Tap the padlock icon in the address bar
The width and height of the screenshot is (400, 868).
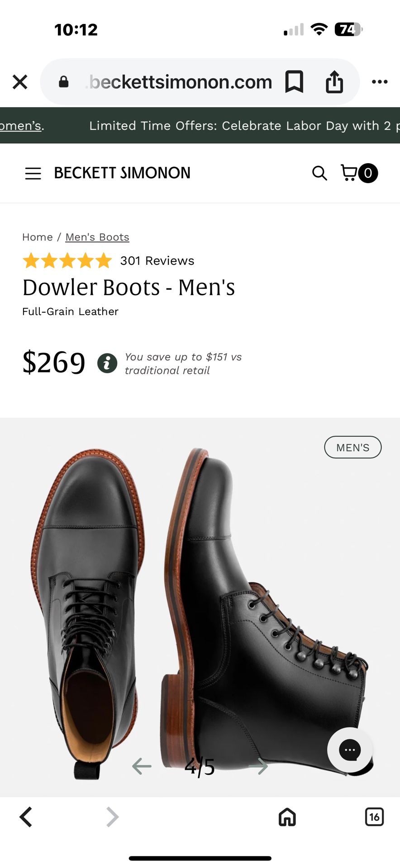(x=64, y=82)
